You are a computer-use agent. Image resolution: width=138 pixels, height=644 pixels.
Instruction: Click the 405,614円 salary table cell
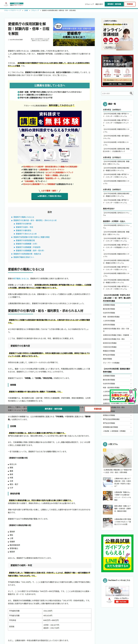coord(67,615)
